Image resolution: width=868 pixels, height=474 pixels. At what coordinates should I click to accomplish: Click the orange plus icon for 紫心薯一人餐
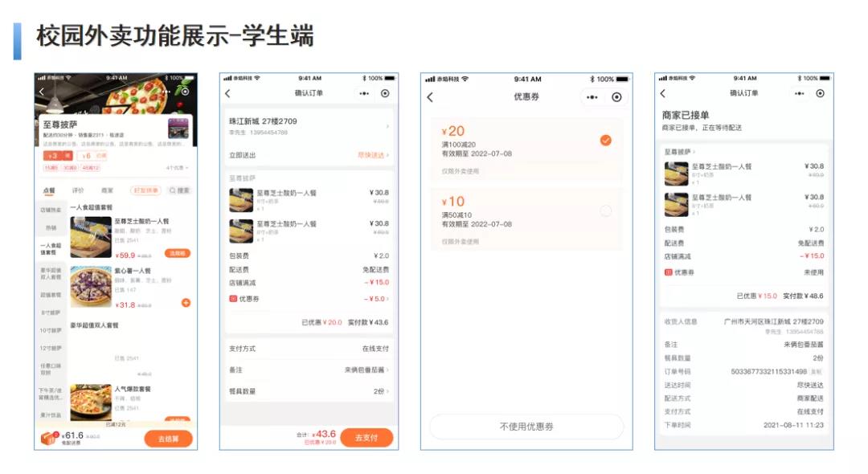(x=186, y=303)
